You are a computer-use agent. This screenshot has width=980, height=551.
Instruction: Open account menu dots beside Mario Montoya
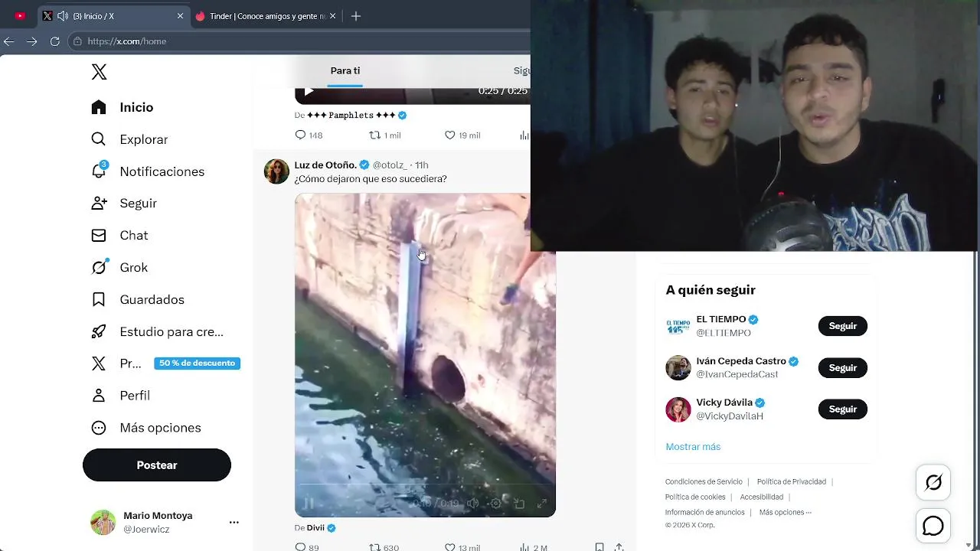coord(234,523)
